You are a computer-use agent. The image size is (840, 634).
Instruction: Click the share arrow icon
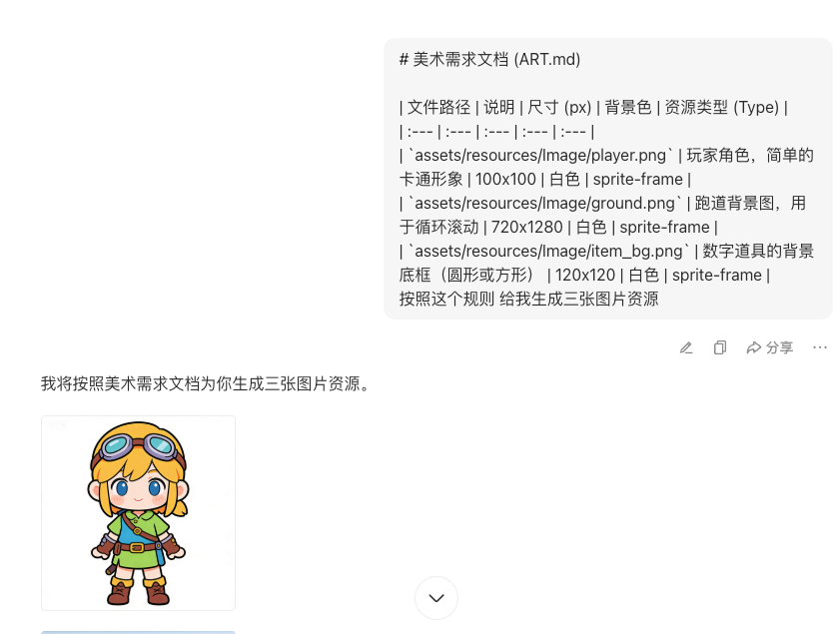(753, 348)
